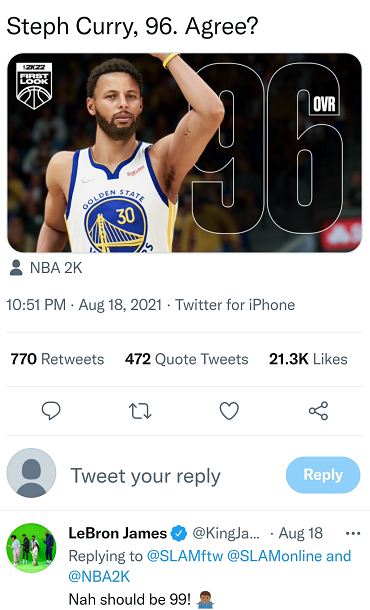Retweet using the arrows icon
This screenshot has height=610, width=370.
140,411
